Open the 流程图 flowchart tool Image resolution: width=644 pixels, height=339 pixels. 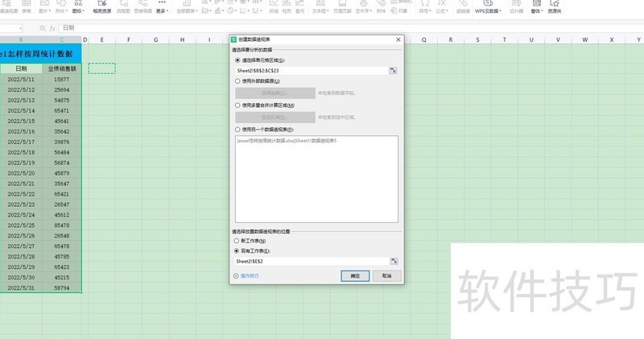(123, 10)
